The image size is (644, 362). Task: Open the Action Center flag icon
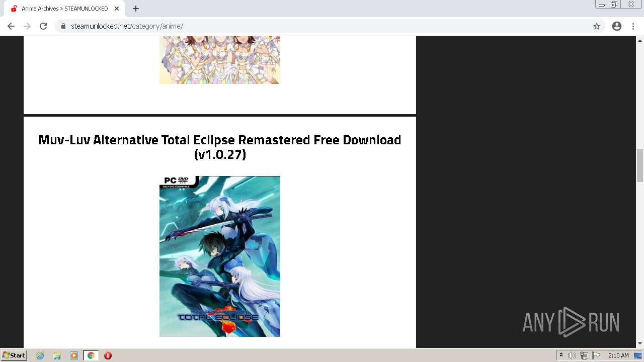coord(596,355)
